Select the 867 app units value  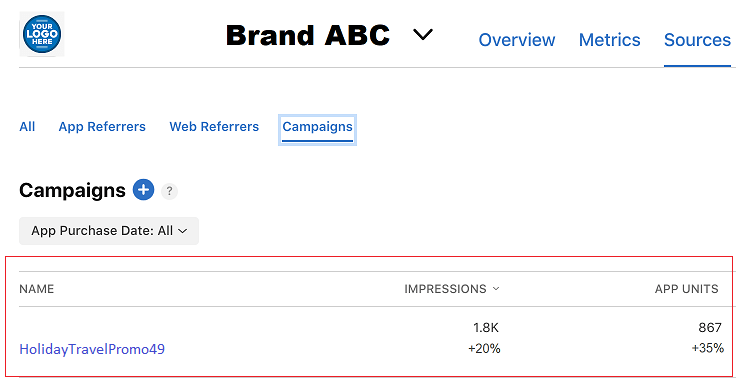pyautogui.click(x=710, y=328)
